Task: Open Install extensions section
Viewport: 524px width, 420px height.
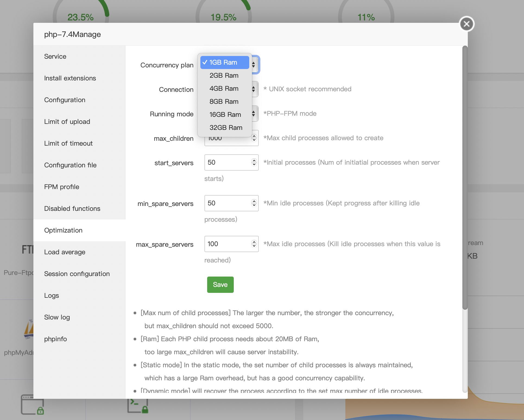Action: [80, 78]
